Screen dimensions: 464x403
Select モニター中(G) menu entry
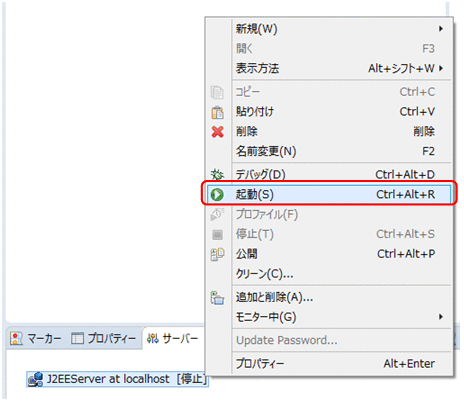point(329,317)
